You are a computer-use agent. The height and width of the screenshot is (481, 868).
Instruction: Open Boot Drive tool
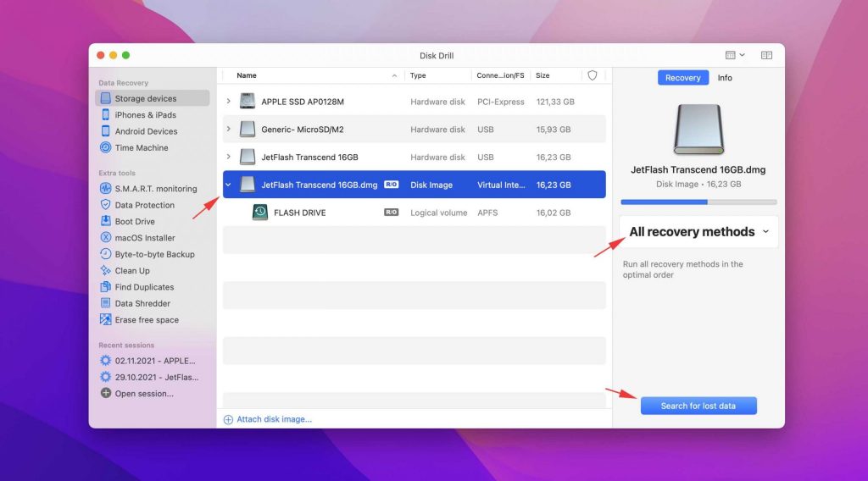135,221
